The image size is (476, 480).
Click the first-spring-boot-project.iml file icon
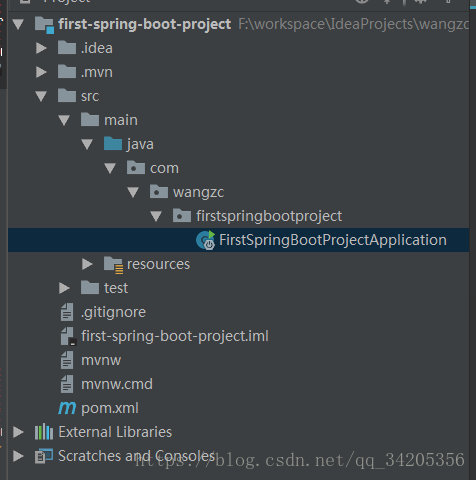pyautogui.click(x=68, y=336)
